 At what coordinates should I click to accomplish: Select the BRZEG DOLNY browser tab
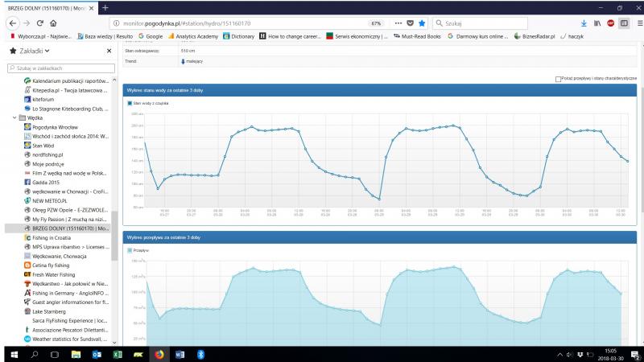click(x=44, y=6)
